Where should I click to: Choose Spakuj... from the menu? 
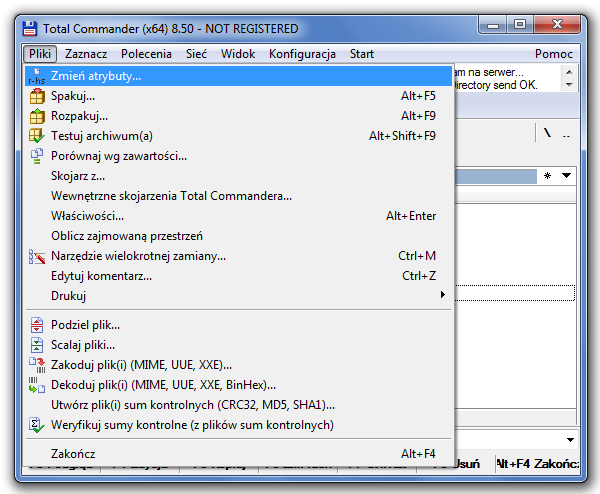(x=238, y=96)
